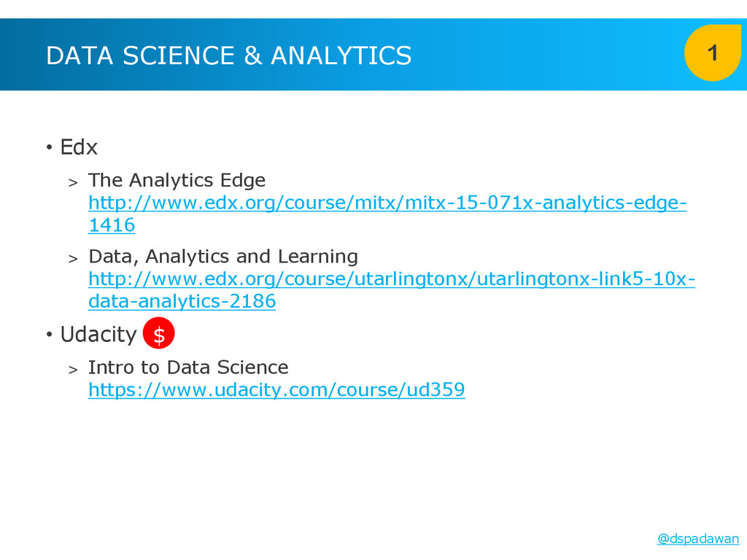The width and height of the screenshot is (747, 560).
Task: Click the empty blue header banner area
Action: pyautogui.click(x=547, y=55)
